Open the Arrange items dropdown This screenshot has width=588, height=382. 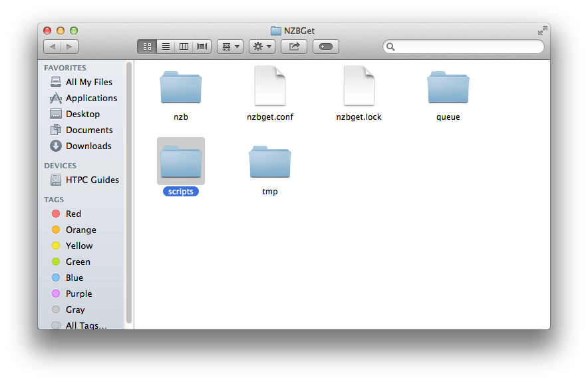coord(230,47)
